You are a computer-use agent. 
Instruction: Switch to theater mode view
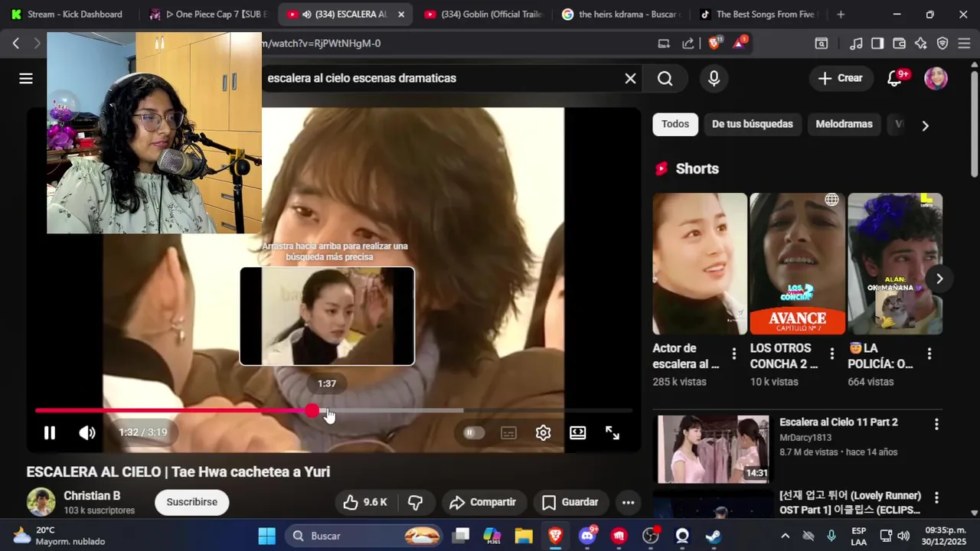[577, 433]
